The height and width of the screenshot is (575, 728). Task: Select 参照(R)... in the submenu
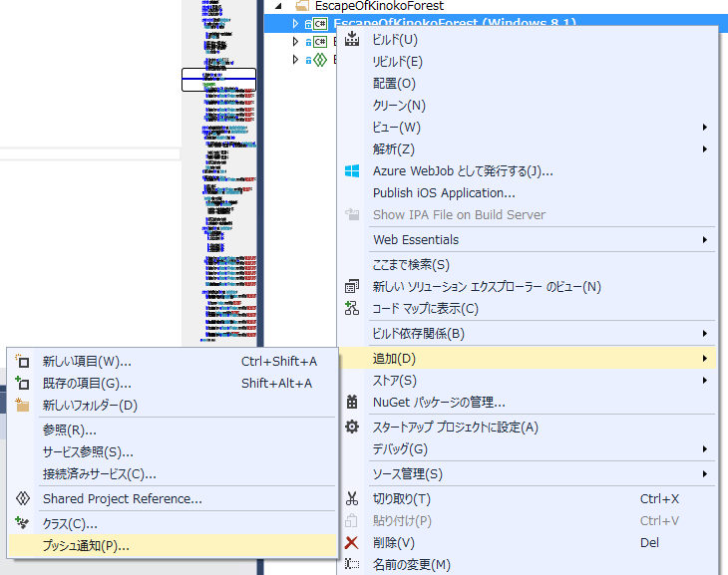(x=173, y=430)
